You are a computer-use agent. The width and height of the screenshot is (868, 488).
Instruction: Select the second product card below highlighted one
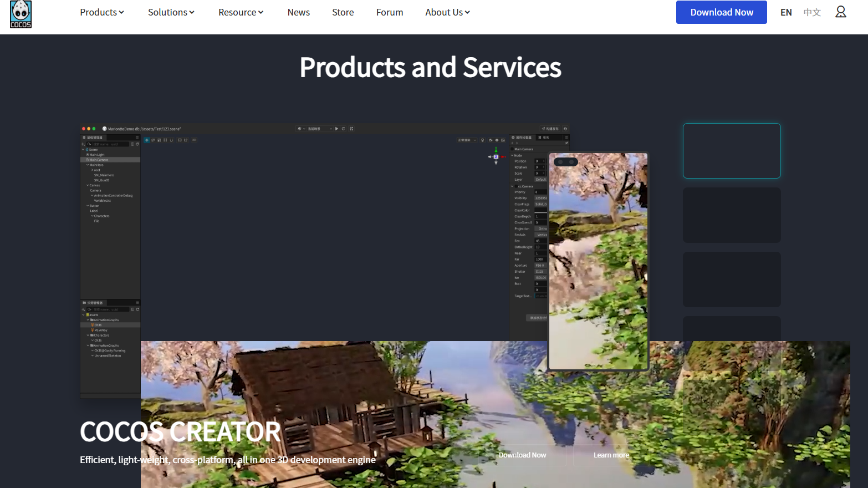(x=732, y=215)
